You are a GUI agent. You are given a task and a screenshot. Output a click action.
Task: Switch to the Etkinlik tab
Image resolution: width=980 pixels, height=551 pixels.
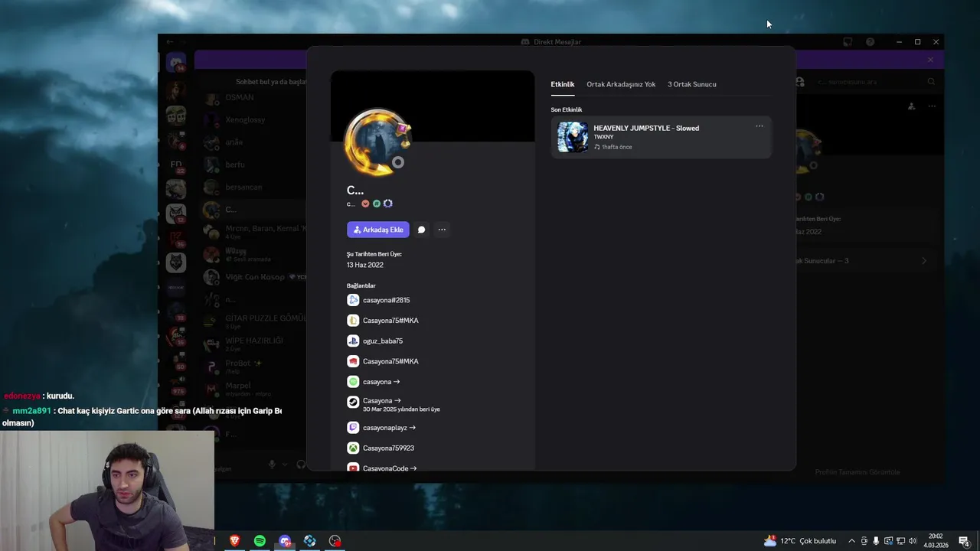tap(563, 84)
